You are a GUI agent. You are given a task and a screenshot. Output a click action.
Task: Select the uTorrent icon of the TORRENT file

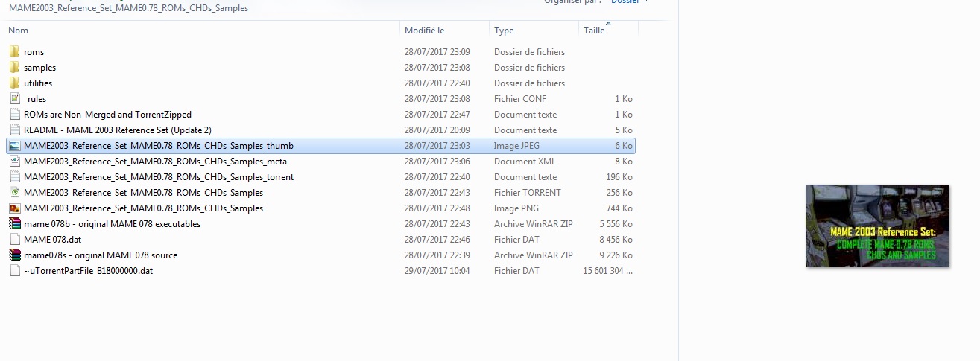15,193
